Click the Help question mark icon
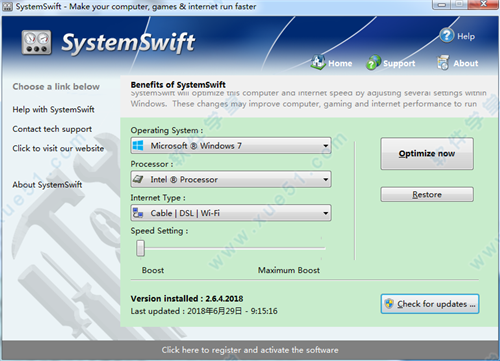This screenshot has height=361, width=500. 447,35
